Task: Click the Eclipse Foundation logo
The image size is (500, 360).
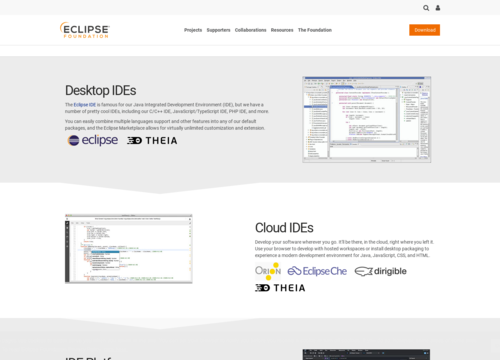Action: [85, 30]
